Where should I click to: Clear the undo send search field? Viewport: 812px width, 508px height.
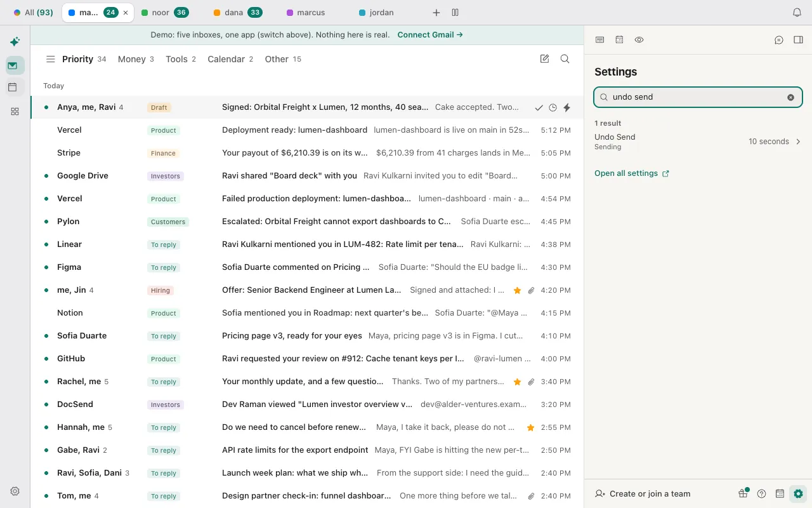[x=790, y=97]
